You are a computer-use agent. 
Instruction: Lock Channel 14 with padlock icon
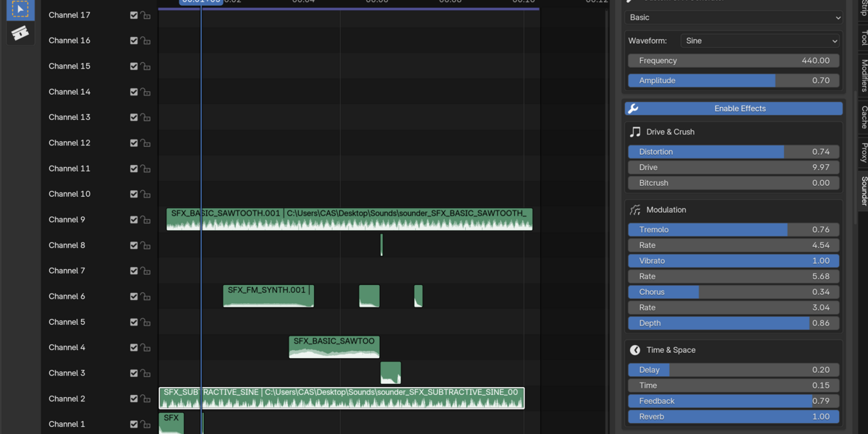[x=145, y=92]
